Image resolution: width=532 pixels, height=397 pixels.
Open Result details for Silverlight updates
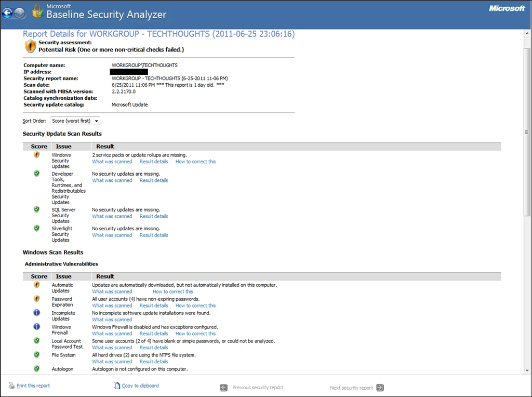154,235
